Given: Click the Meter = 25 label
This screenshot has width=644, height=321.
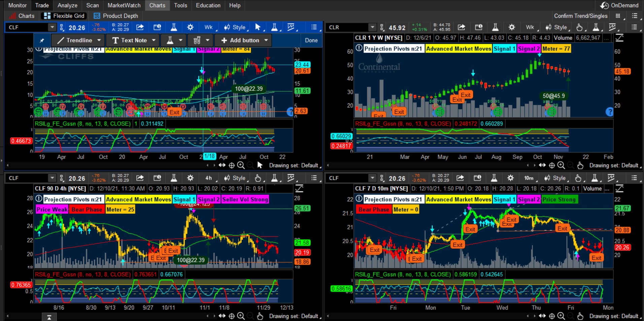Looking at the screenshot, I should [x=120, y=210].
